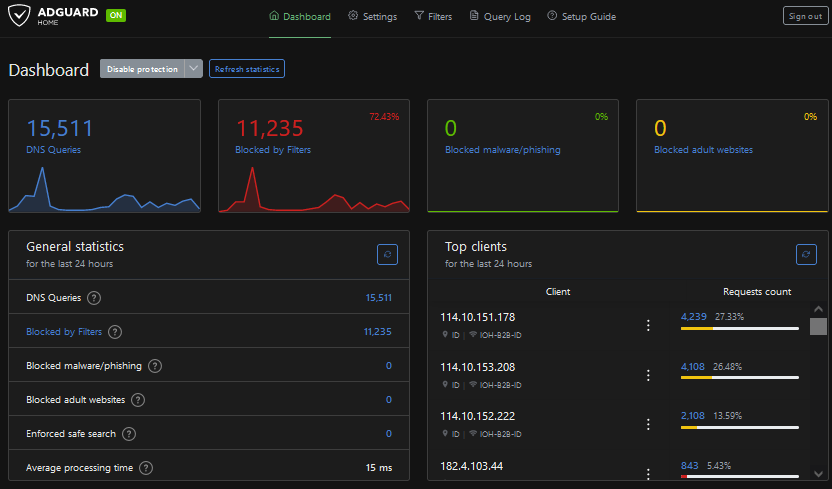Image resolution: width=832 pixels, height=489 pixels.
Task: Click the Top clients scrollbar down arrow
Action: click(818, 474)
